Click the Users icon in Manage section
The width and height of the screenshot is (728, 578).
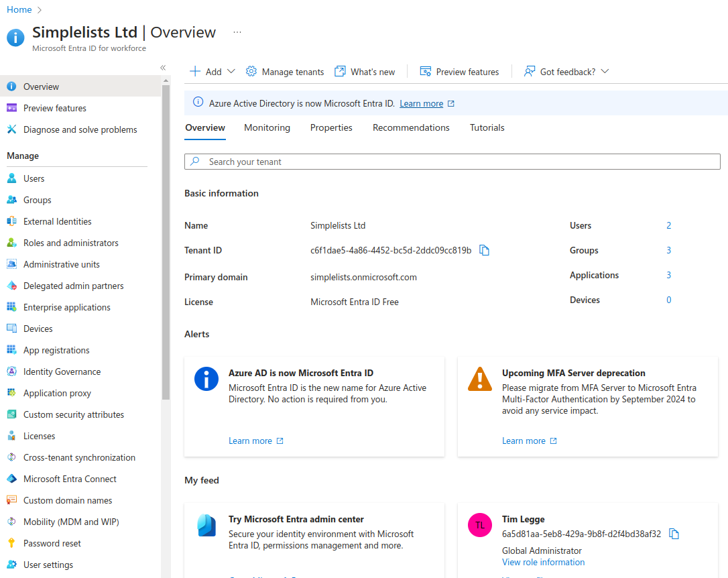coord(11,178)
